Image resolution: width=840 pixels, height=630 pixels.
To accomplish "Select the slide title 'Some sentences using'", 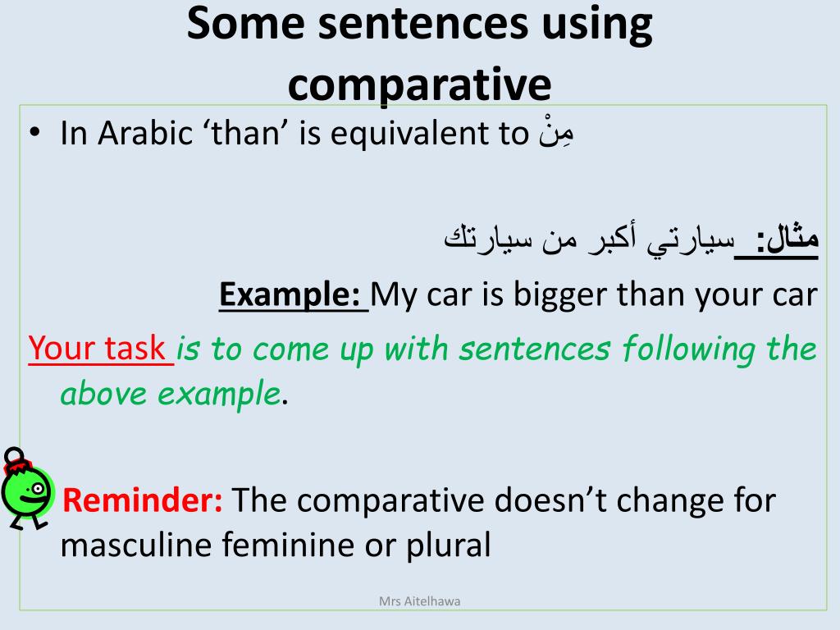I will pyautogui.click(x=419, y=24).
